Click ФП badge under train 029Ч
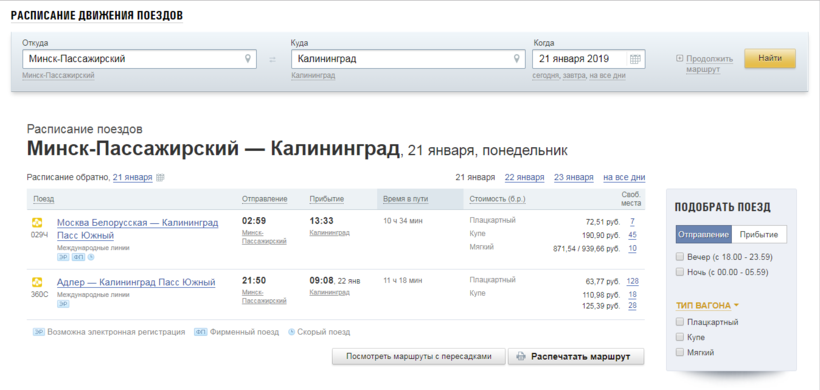 (77, 258)
